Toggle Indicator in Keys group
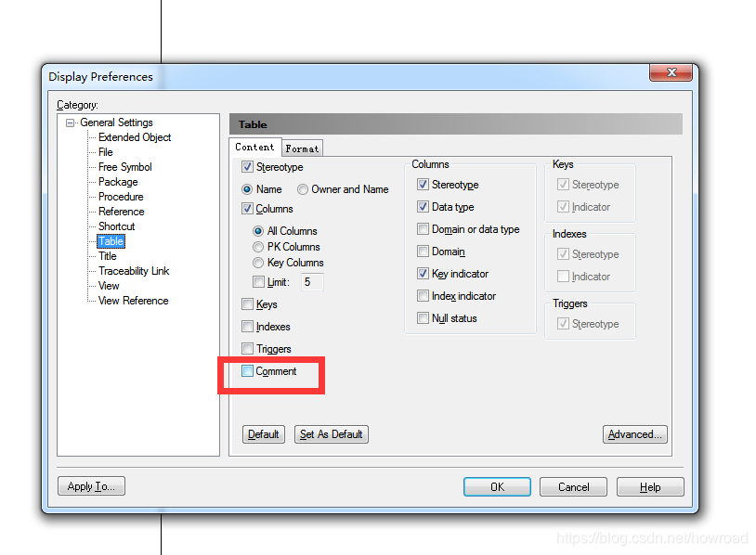This screenshot has height=555, width=756. (563, 207)
